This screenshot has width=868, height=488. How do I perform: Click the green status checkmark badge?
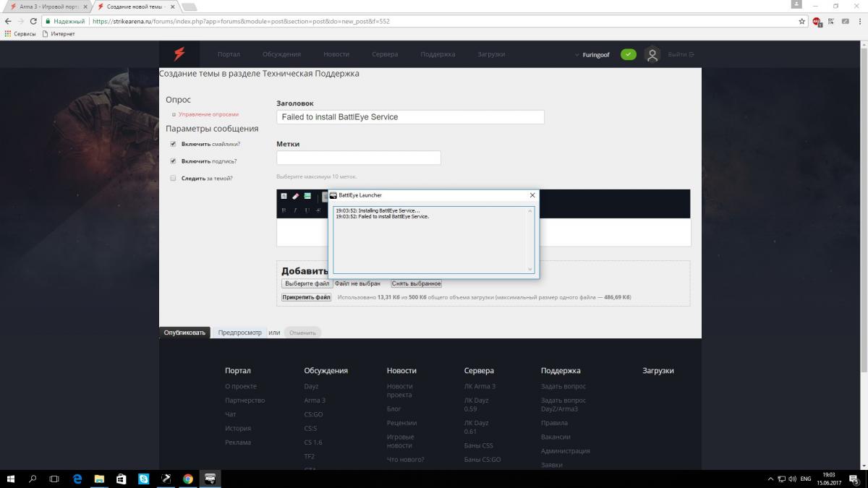[629, 54]
